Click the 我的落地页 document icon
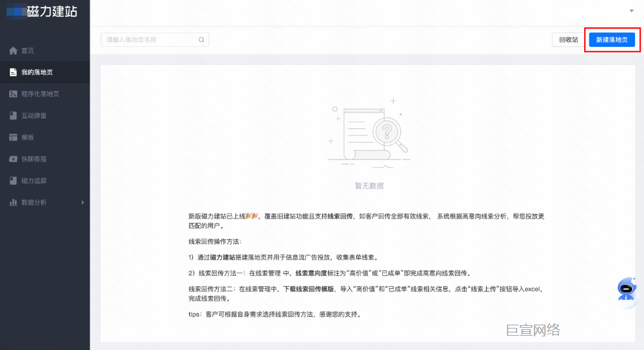 [13, 72]
